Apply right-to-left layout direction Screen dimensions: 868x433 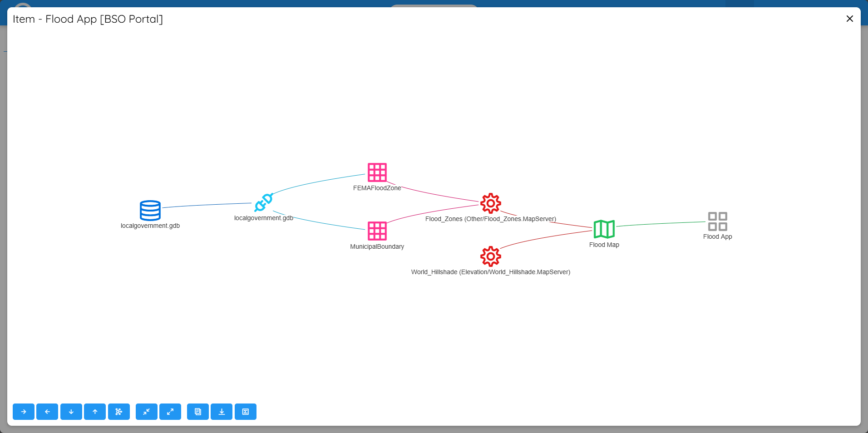(x=47, y=412)
